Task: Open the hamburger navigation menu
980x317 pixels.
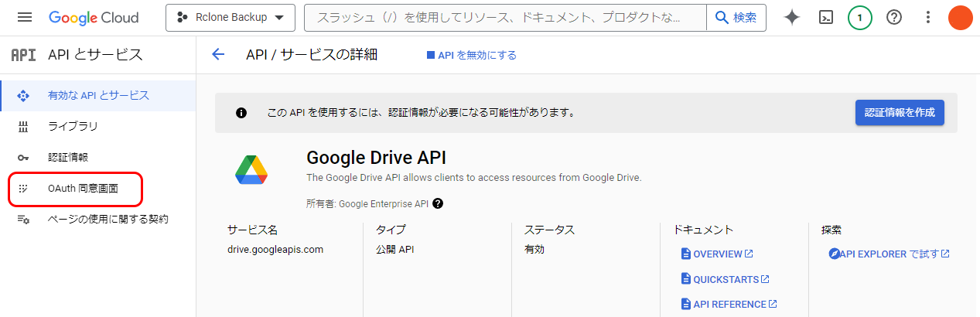Action: (x=25, y=17)
